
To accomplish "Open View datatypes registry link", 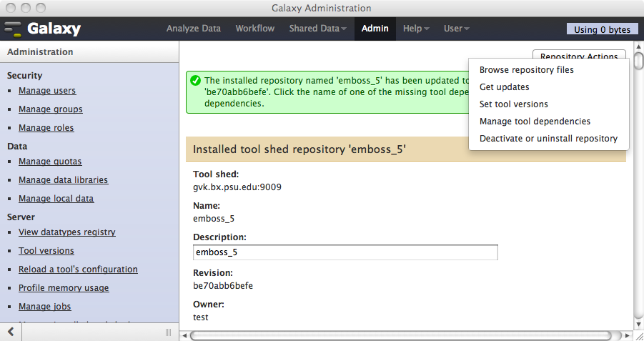I will 67,232.
